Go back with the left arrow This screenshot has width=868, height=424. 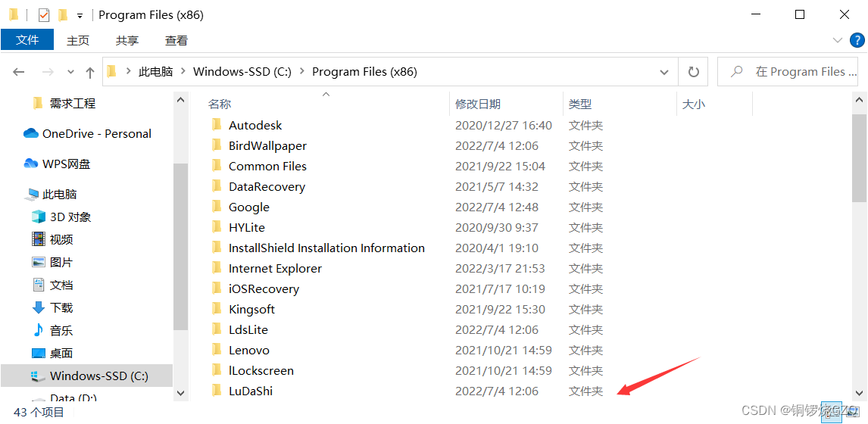(19, 72)
